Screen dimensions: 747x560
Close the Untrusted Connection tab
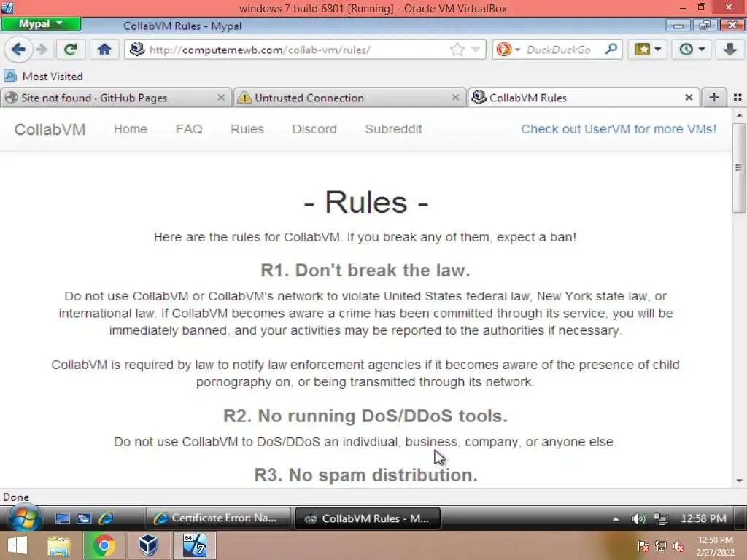click(455, 98)
